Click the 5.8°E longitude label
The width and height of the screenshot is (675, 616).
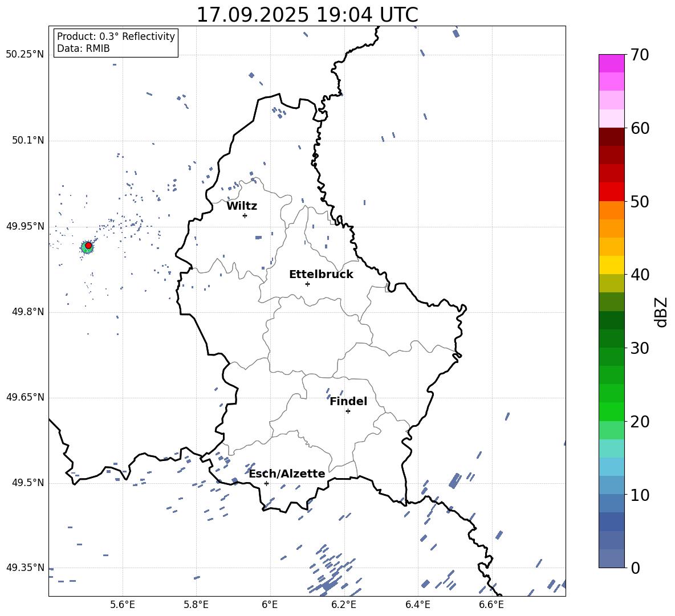point(196,605)
